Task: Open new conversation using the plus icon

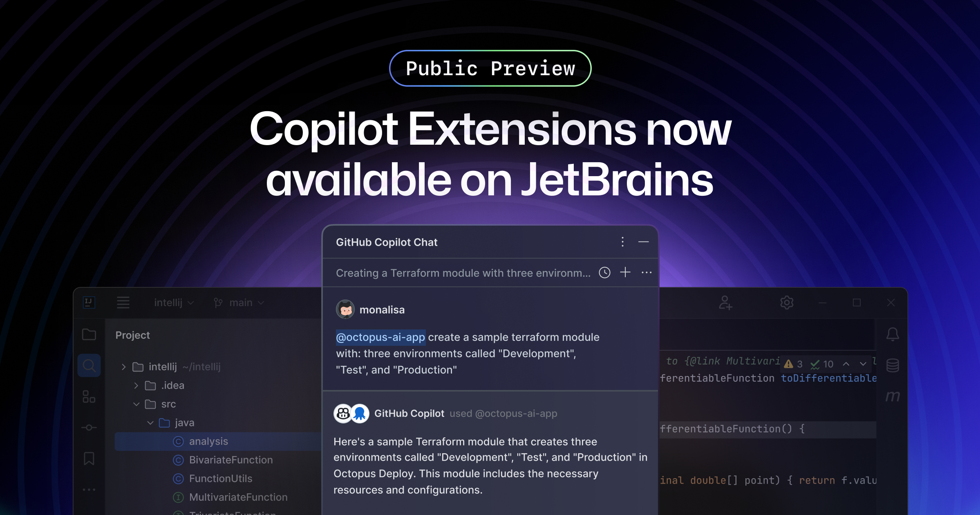Action: (x=624, y=272)
